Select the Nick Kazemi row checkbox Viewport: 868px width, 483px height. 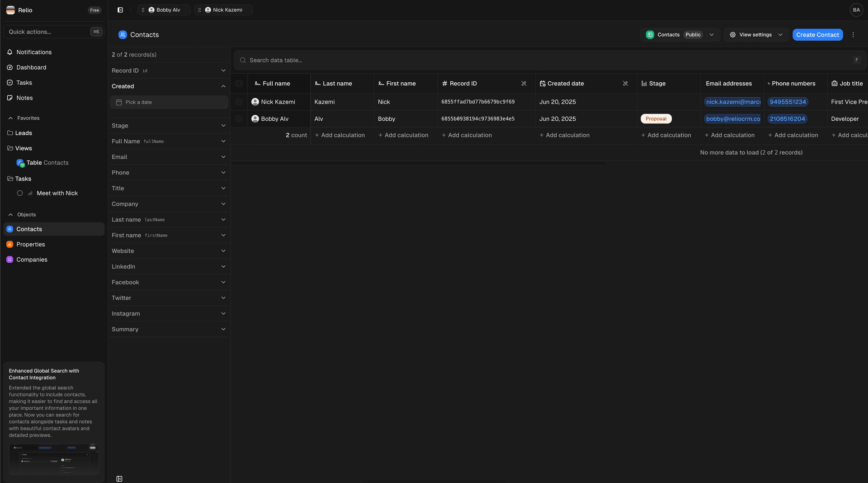pyautogui.click(x=239, y=102)
